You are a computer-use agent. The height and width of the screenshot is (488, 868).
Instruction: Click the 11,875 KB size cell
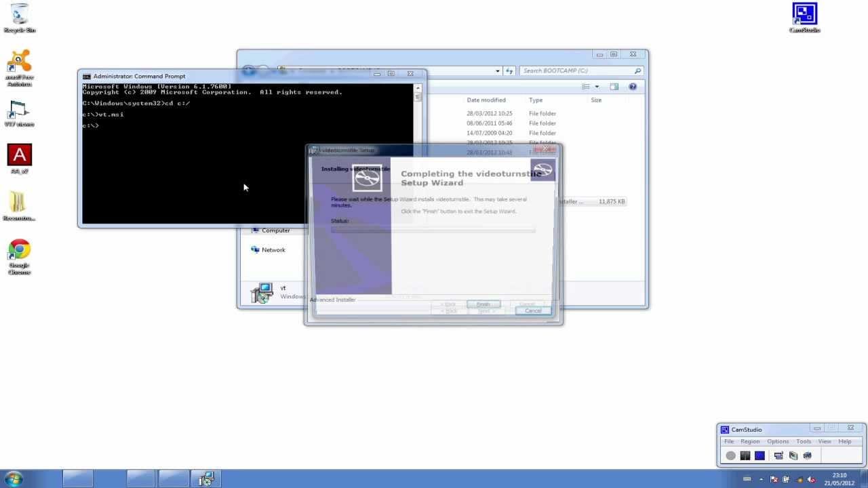pos(612,201)
